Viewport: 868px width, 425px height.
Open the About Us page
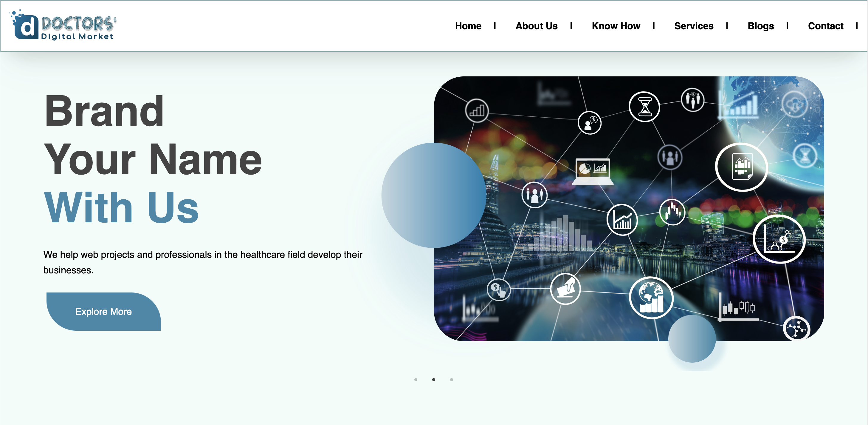click(537, 26)
